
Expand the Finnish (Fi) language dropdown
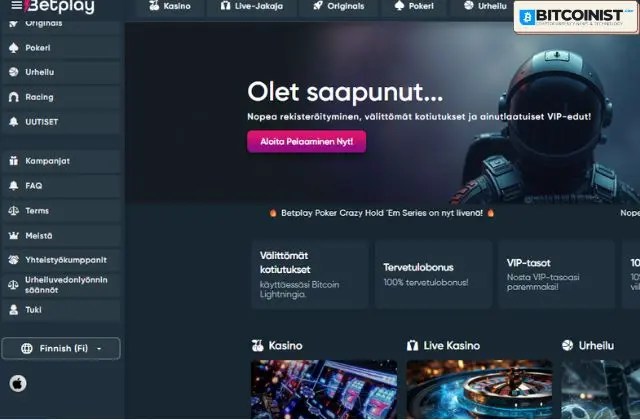pyautogui.click(x=61, y=348)
